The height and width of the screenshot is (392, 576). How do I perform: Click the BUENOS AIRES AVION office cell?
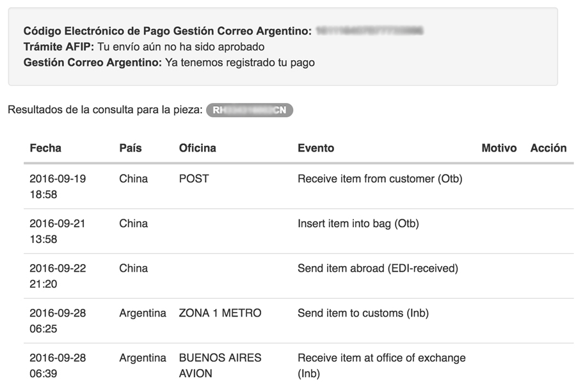point(220,365)
